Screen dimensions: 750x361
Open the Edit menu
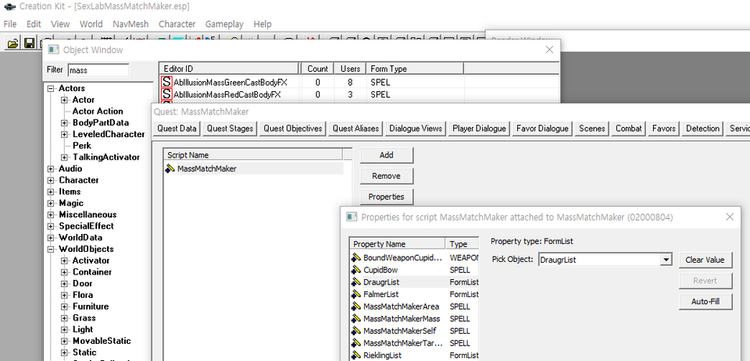point(34,24)
